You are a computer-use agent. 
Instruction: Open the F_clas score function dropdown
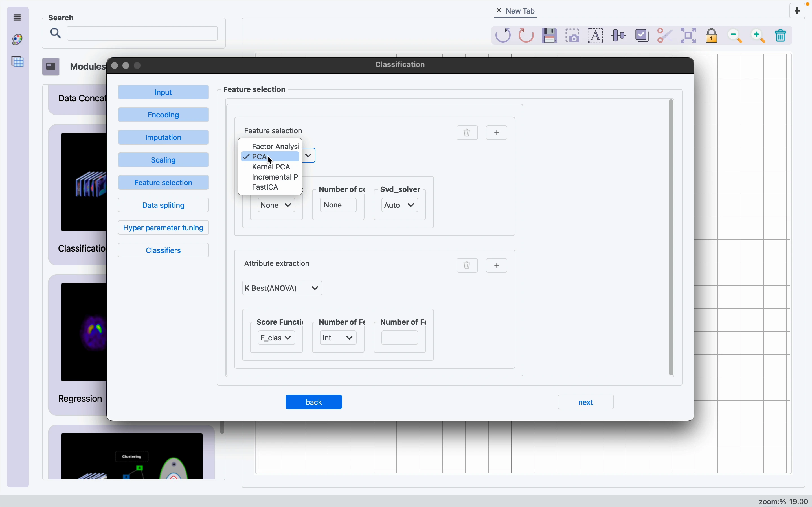click(276, 338)
